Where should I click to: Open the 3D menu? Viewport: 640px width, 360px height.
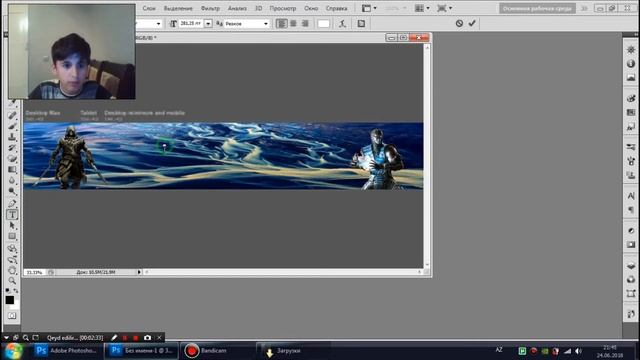(x=258, y=8)
